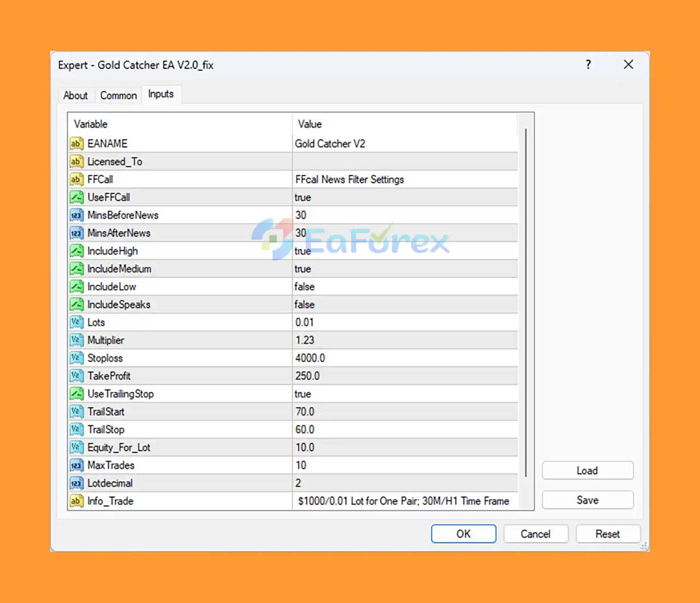Click the vertical scrollbar of inputs list
The image size is (700, 603).
[x=526, y=302]
